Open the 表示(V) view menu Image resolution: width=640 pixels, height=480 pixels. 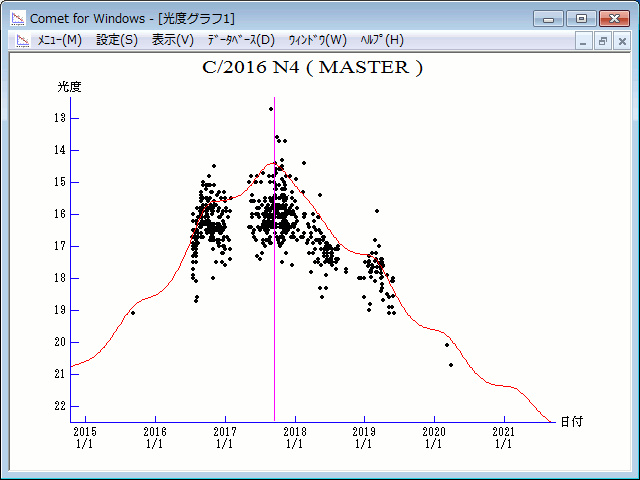click(173, 40)
